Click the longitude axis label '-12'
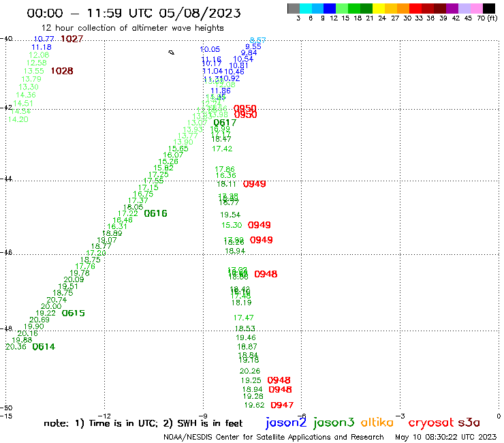The image size is (504, 443). pos(104,416)
